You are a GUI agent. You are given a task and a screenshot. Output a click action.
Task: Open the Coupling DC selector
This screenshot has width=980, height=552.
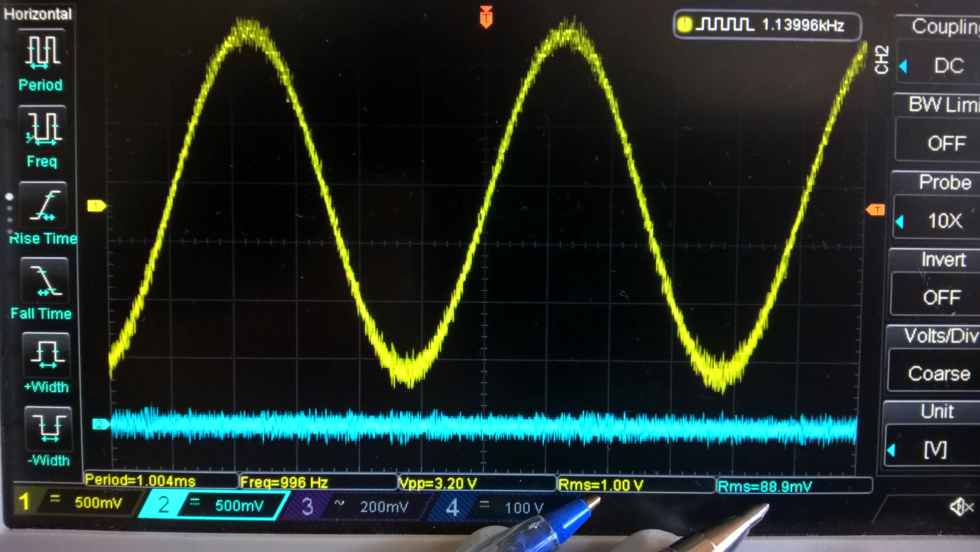pyautogui.click(x=938, y=65)
